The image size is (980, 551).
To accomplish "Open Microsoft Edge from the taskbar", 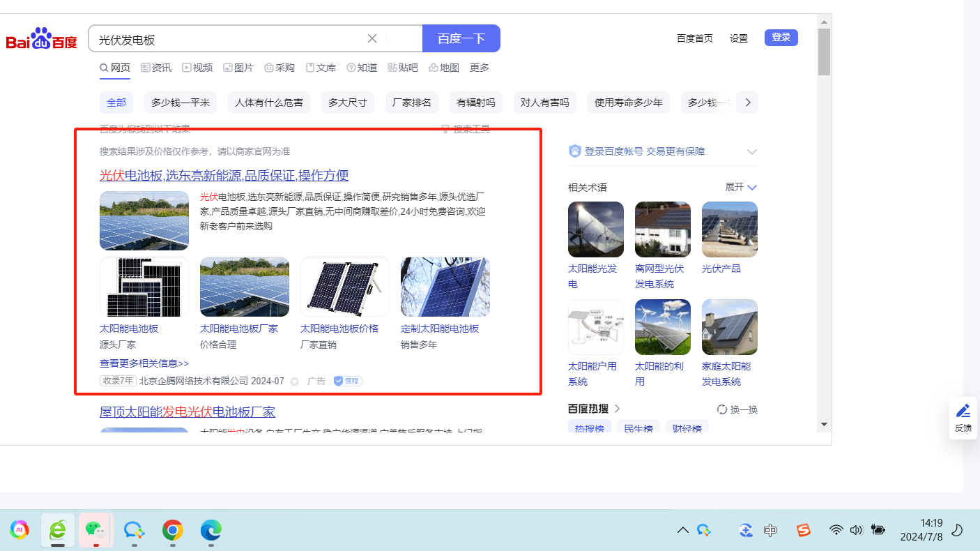I will tap(210, 530).
